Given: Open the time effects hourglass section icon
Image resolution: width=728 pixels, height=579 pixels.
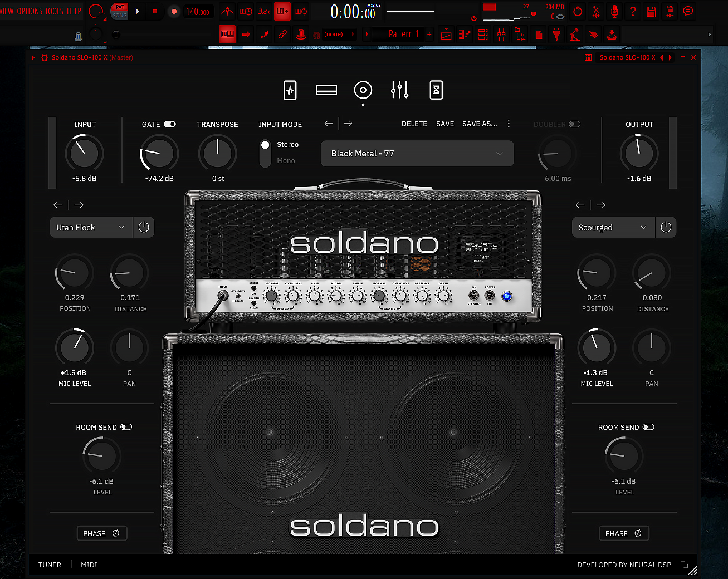Looking at the screenshot, I should (436, 90).
